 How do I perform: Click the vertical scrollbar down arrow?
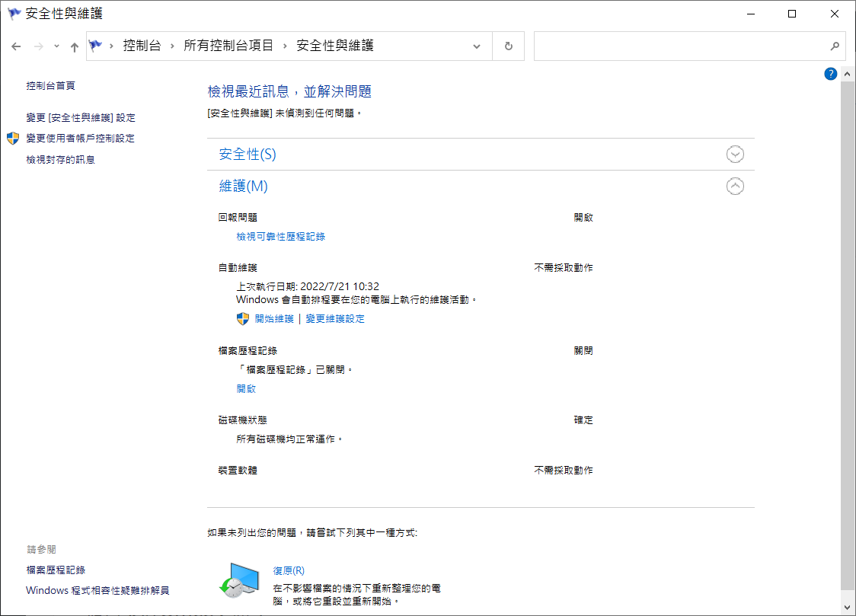tap(848, 607)
